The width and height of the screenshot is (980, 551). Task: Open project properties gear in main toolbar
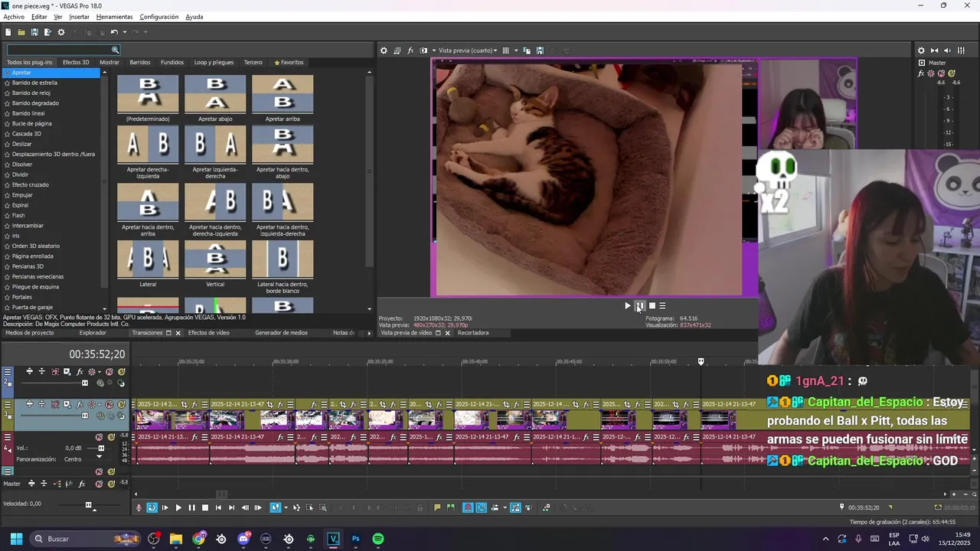click(61, 32)
